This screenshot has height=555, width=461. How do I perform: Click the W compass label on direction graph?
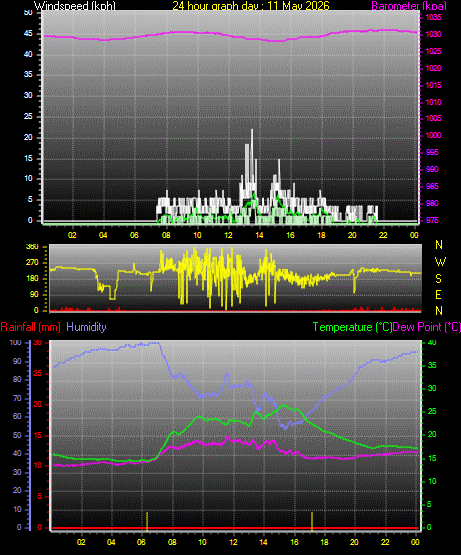click(x=440, y=262)
